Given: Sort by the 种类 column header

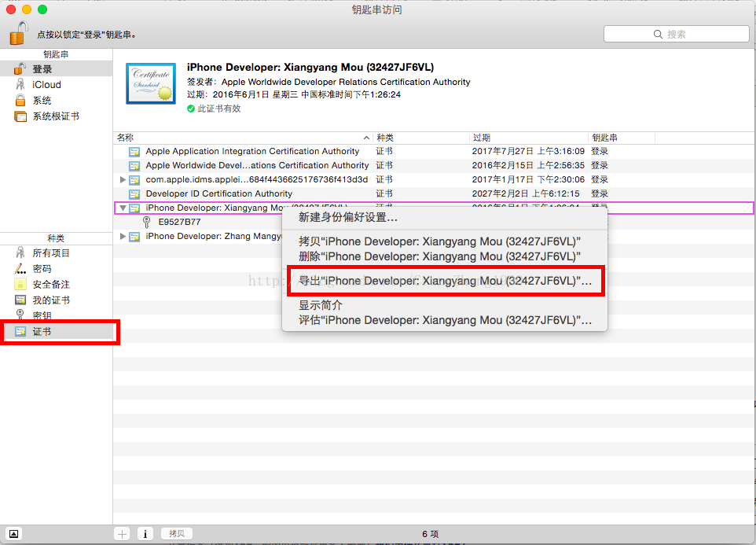Looking at the screenshot, I should [x=421, y=138].
